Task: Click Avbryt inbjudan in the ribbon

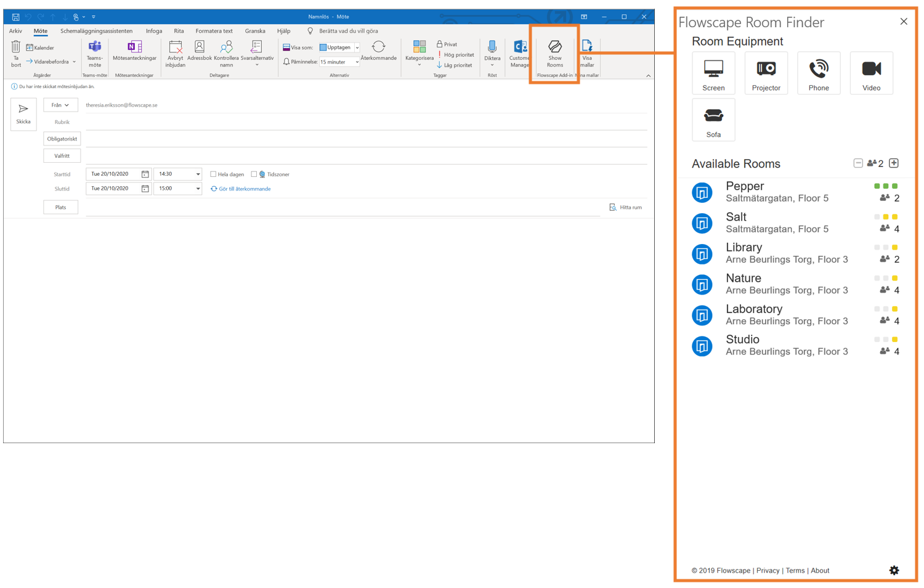Action: tap(175, 54)
